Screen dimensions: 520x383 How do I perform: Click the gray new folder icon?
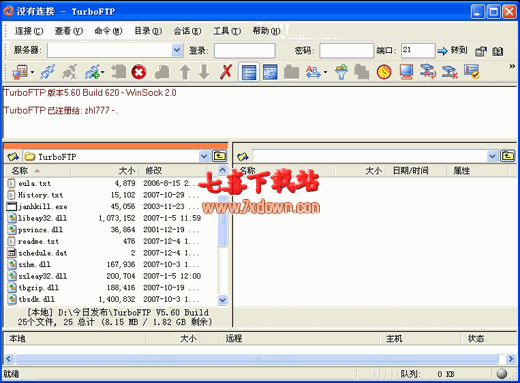point(291,72)
